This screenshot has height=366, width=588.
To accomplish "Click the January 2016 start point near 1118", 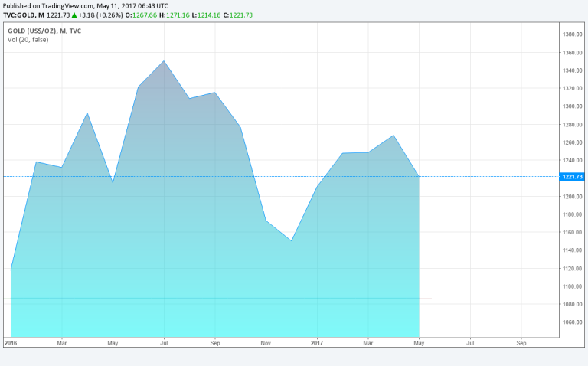I will 11,270.
